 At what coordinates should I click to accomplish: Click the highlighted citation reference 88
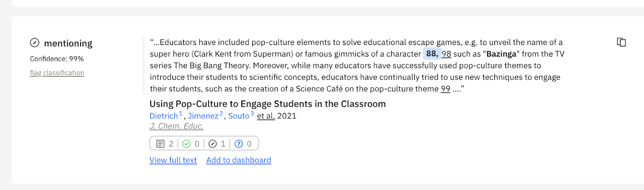click(x=431, y=54)
